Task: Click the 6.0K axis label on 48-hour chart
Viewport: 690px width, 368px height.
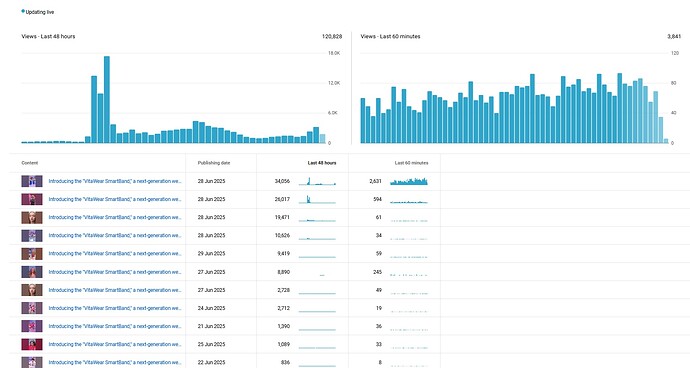Action: pyautogui.click(x=333, y=113)
